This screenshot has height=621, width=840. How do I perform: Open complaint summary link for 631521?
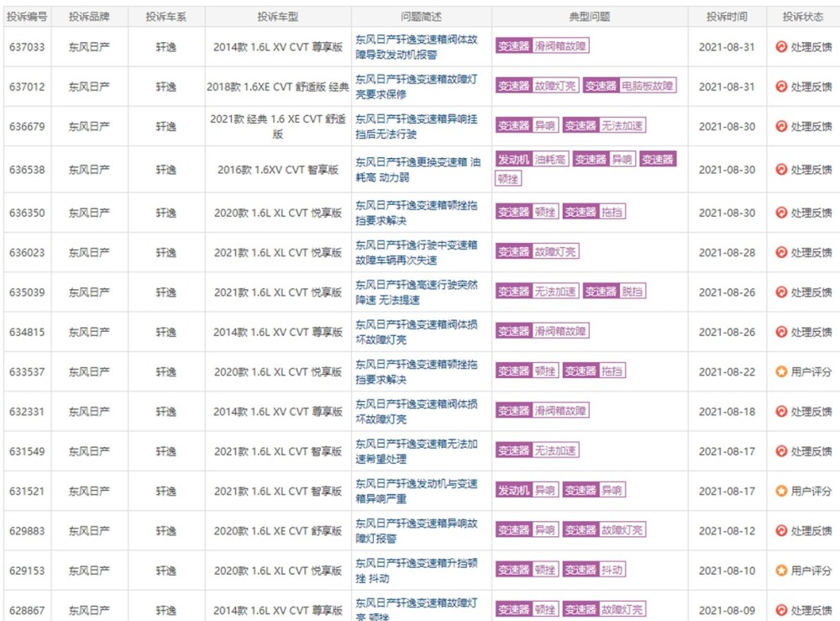pos(417,491)
